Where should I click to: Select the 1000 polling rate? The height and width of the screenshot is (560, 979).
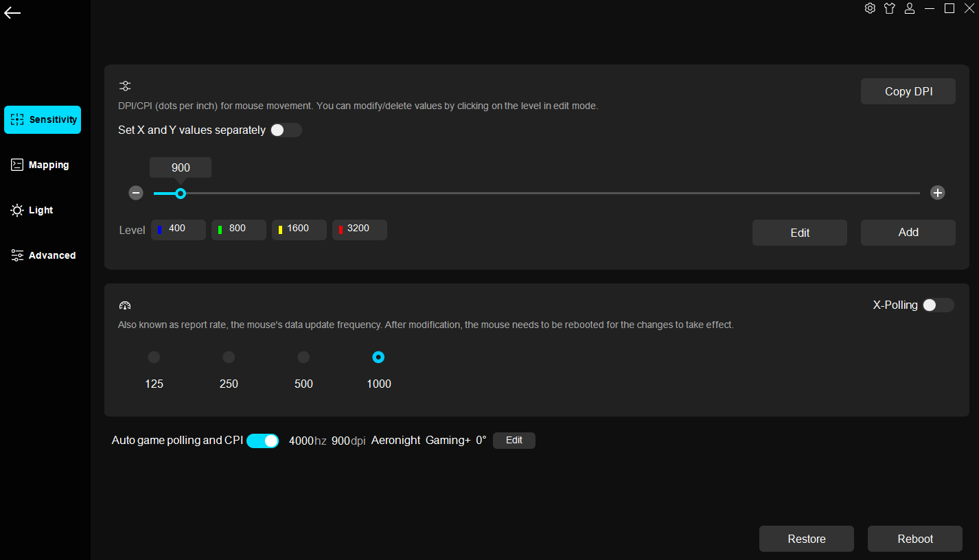pyautogui.click(x=378, y=357)
